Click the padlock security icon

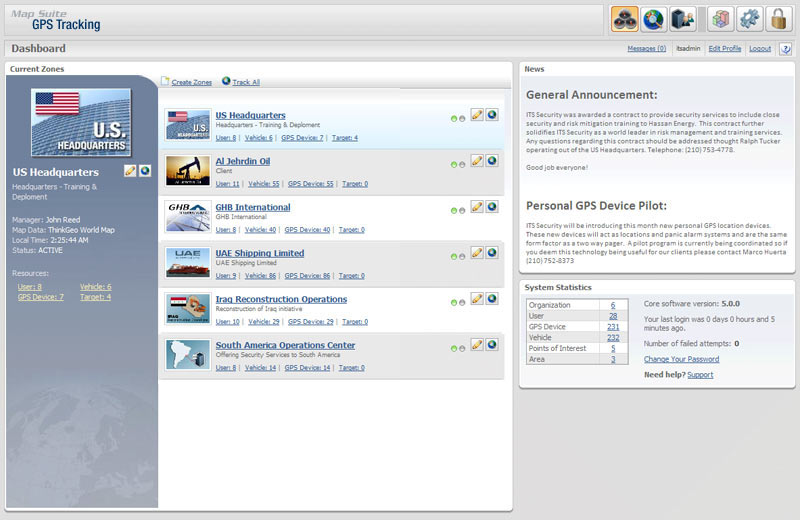pos(779,19)
